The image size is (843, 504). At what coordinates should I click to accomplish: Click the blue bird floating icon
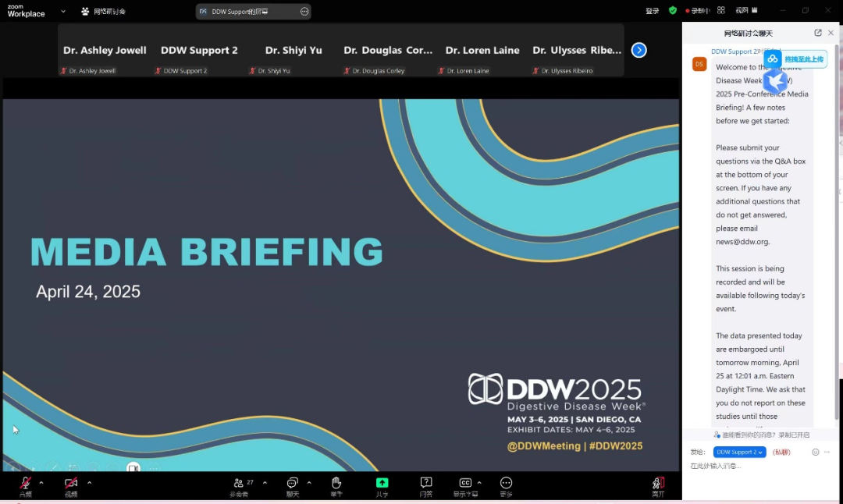tap(776, 82)
